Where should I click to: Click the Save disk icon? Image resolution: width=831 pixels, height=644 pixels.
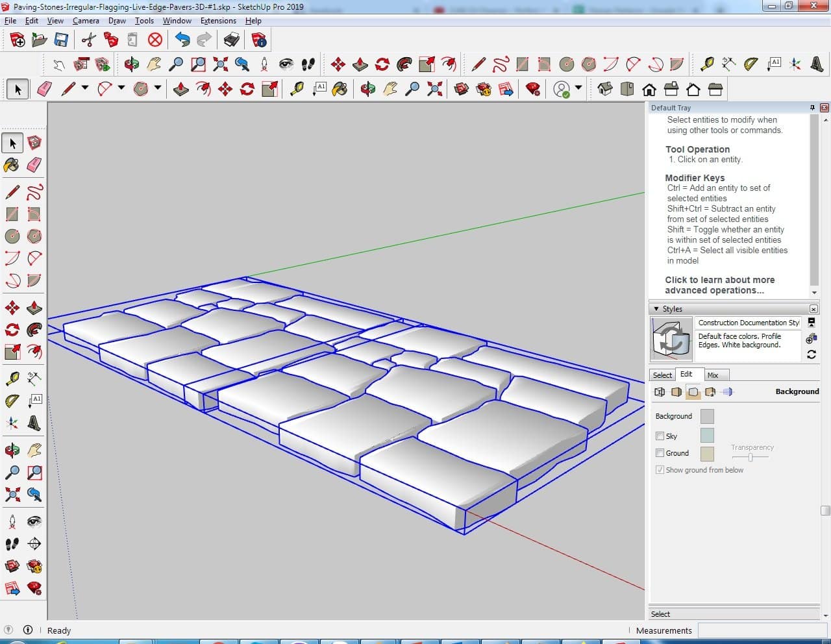(61, 40)
